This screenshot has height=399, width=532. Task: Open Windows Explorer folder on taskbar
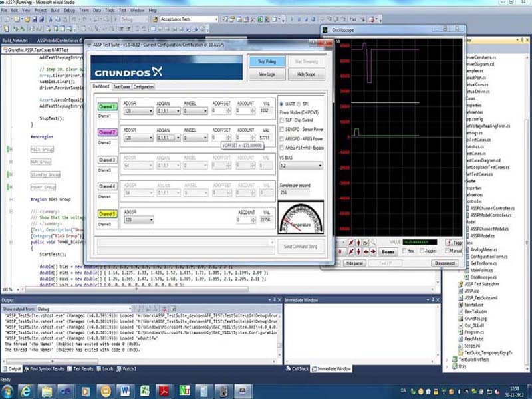tap(47, 391)
